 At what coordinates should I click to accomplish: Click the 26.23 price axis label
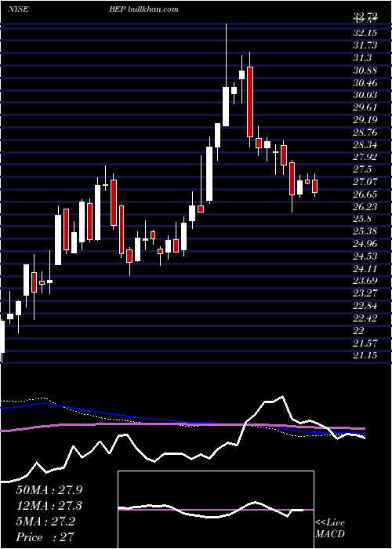coord(365,207)
